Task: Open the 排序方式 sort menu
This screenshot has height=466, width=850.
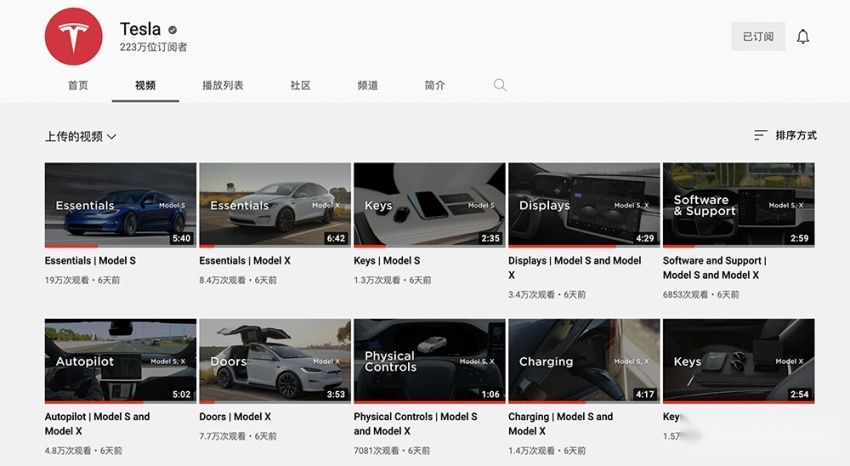Action: (x=785, y=135)
